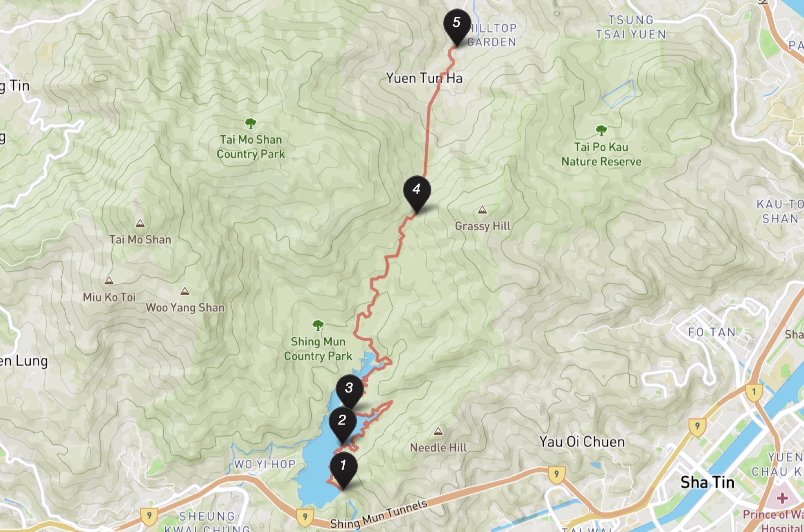This screenshot has height=532, width=804.
Task: Click the Shing Mun Tunnels road label
Action: tap(378, 515)
